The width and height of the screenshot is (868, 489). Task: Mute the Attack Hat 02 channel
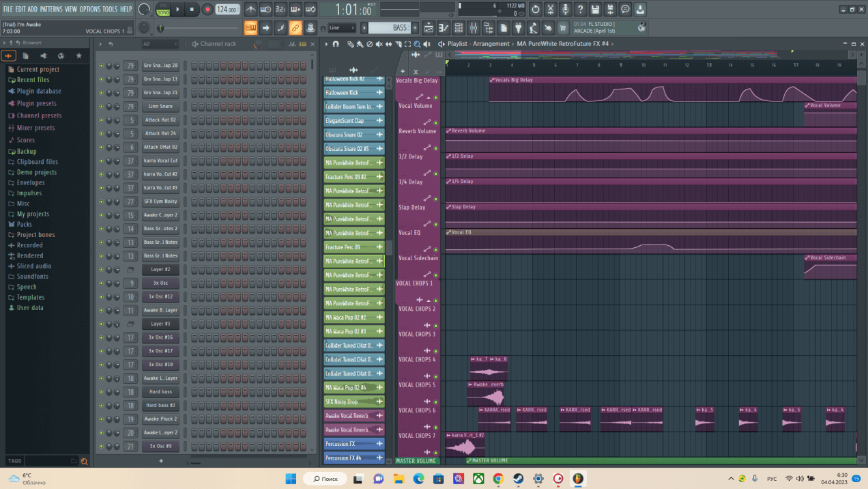coord(102,120)
